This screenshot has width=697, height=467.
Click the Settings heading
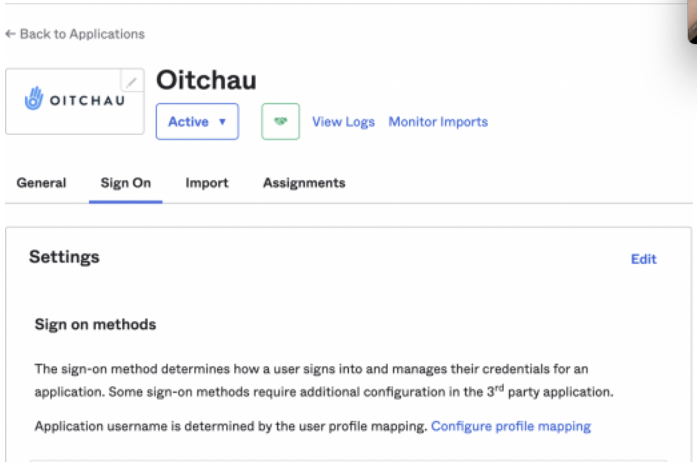64,257
